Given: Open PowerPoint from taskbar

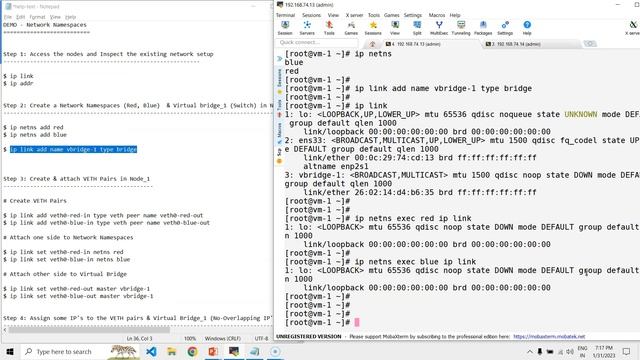Looking at the screenshot, I should pos(213,351).
